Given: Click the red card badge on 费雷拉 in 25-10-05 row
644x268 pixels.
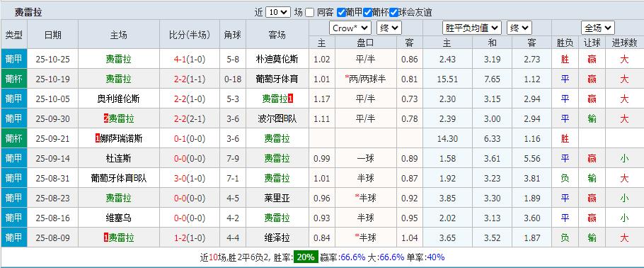Looking at the screenshot, I should 290,99.
